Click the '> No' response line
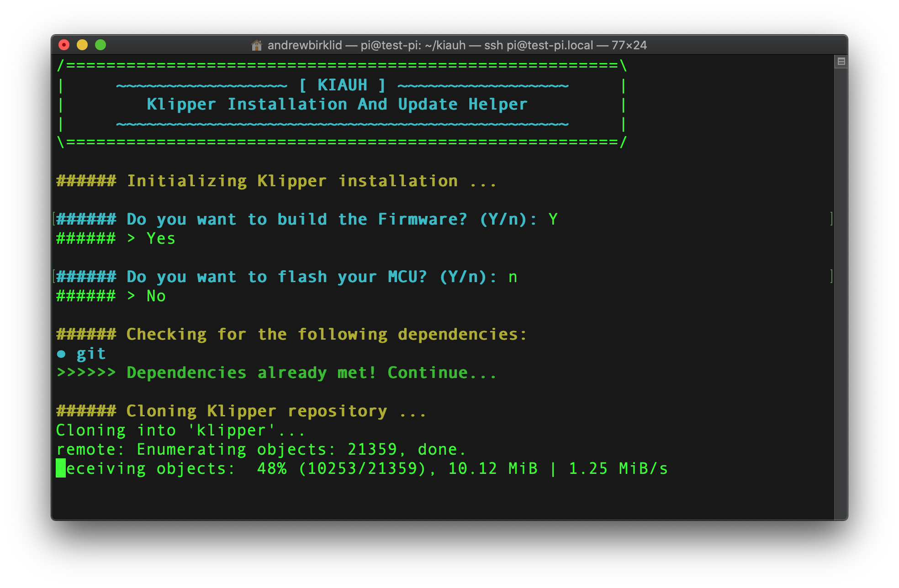This screenshot has width=899, height=588. pyautogui.click(x=147, y=296)
